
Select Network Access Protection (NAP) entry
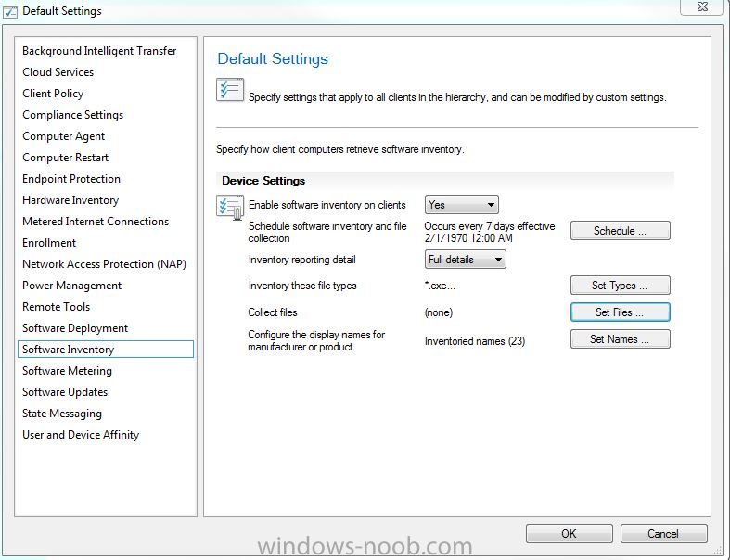(x=104, y=264)
